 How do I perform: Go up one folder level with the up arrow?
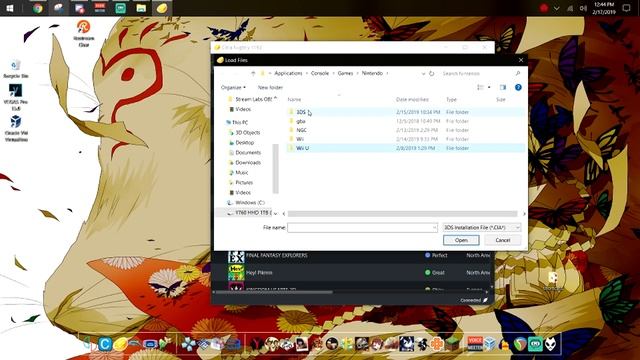point(253,73)
